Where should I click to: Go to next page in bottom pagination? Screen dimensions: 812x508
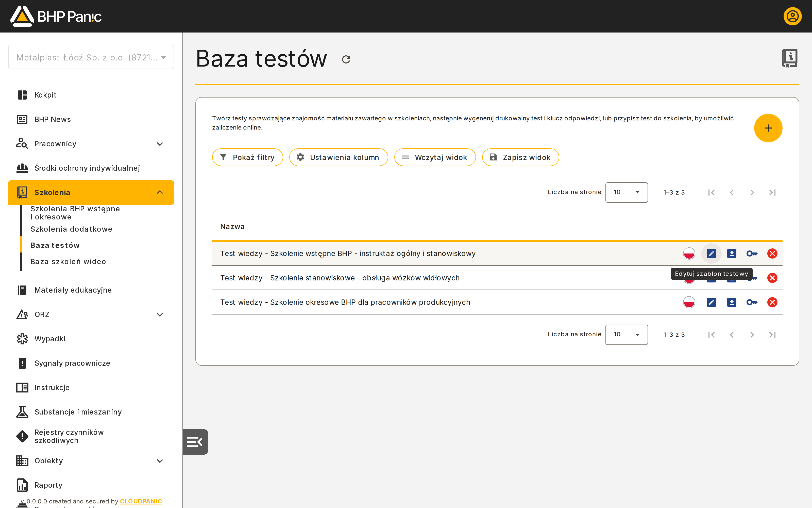point(752,335)
